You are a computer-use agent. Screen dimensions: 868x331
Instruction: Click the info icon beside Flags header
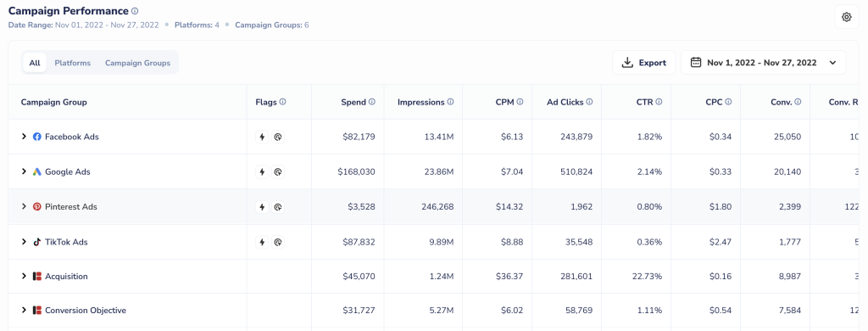click(x=282, y=102)
